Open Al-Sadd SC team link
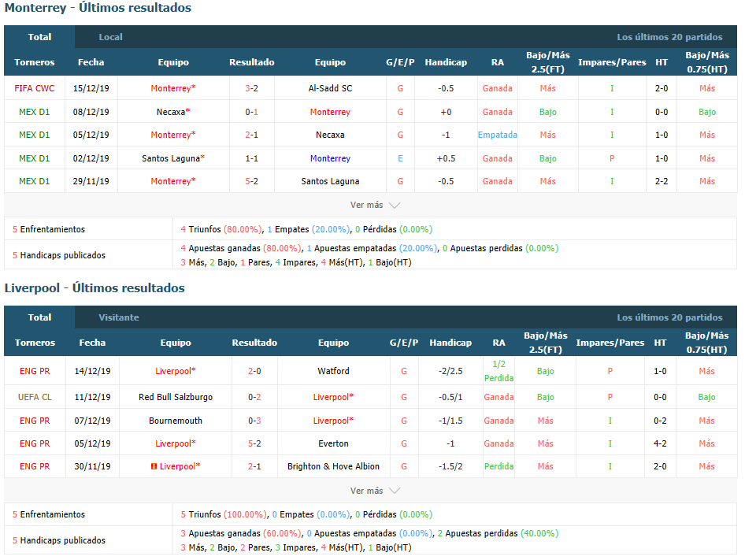 tap(330, 88)
